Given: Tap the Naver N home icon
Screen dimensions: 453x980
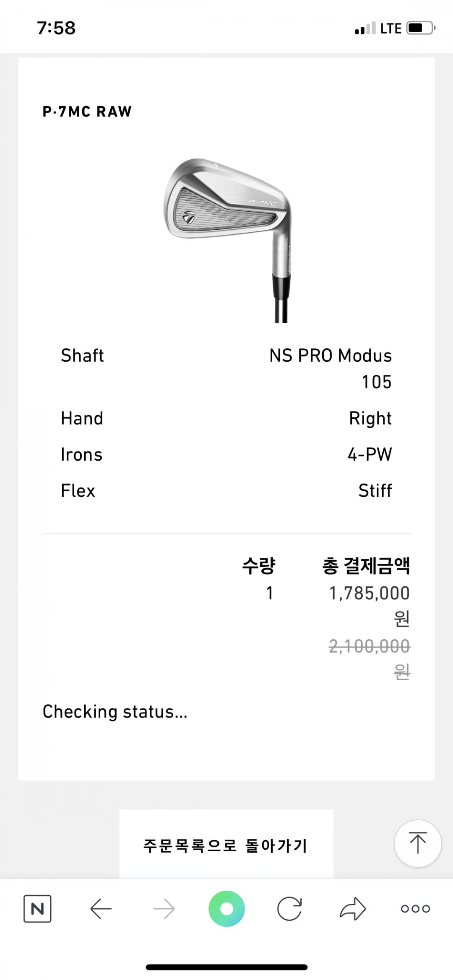Looking at the screenshot, I should 37,909.
